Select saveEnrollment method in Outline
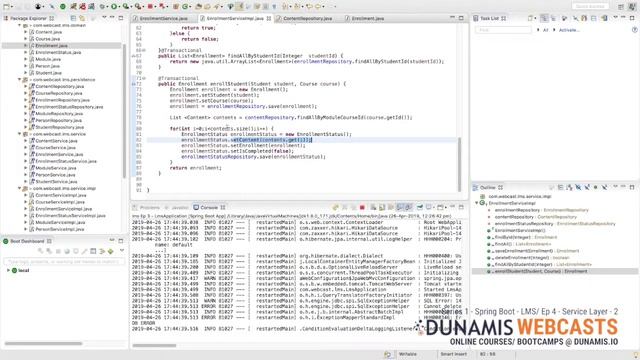 click(x=537, y=251)
